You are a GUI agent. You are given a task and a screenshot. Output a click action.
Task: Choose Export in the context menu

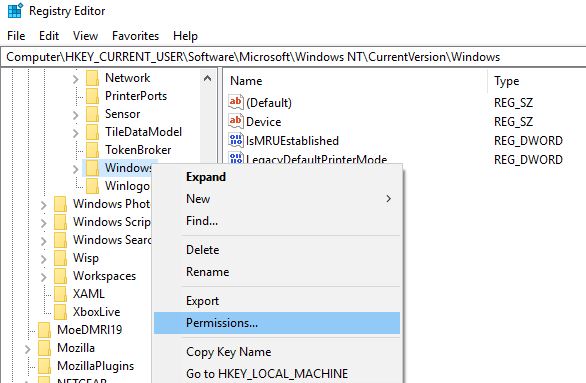(x=277, y=301)
